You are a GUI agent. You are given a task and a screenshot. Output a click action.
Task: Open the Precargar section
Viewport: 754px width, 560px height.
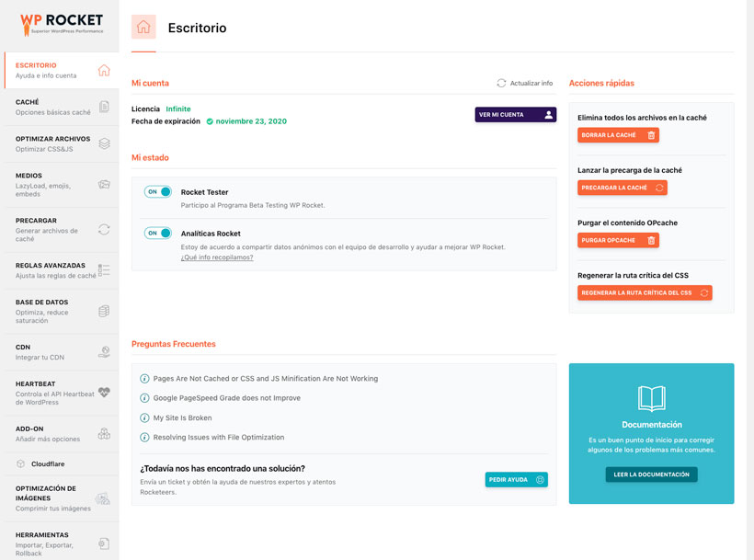coord(62,230)
